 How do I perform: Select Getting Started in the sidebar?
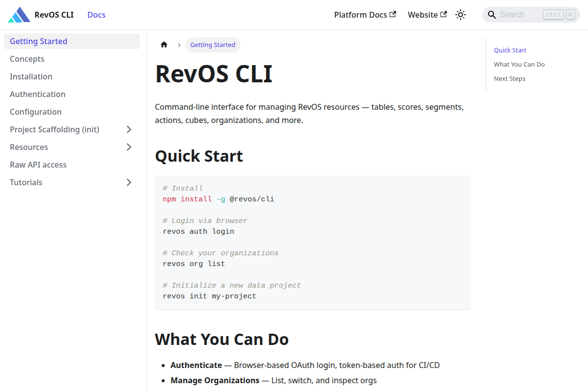click(x=72, y=41)
